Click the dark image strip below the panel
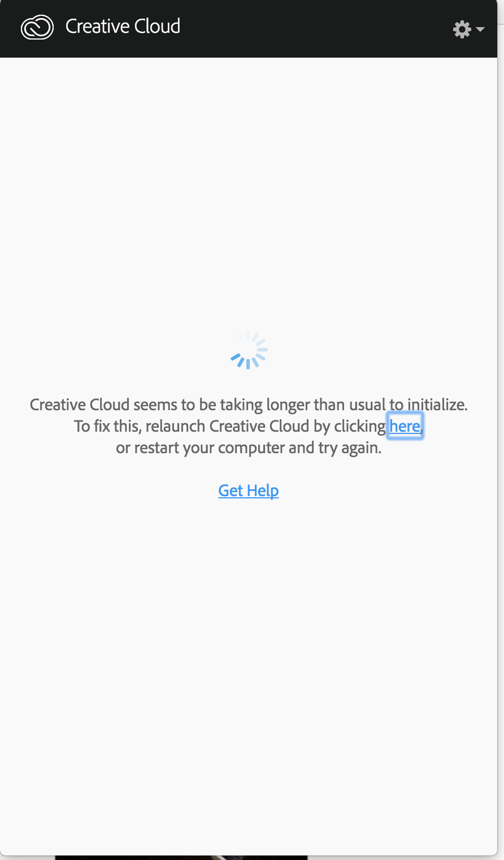 [x=181, y=858]
